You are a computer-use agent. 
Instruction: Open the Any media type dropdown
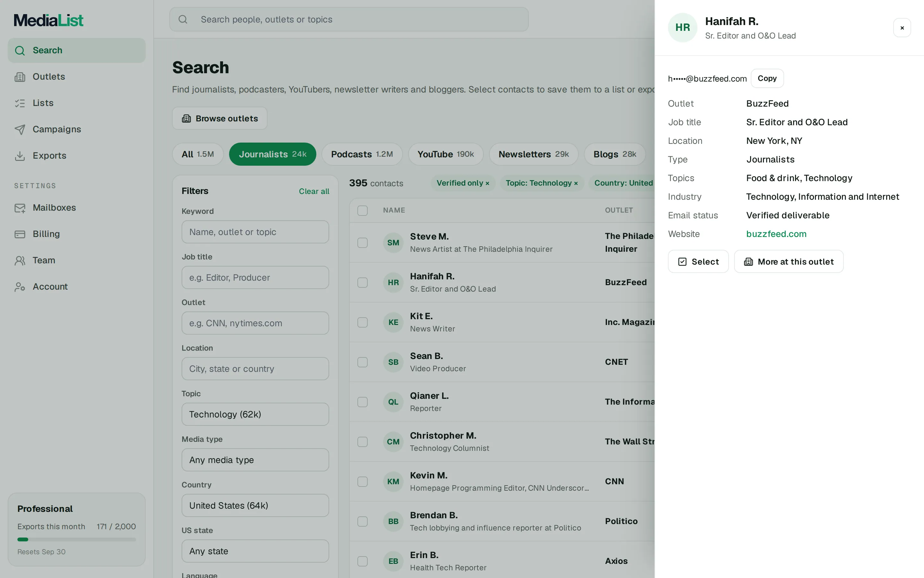coord(255,460)
